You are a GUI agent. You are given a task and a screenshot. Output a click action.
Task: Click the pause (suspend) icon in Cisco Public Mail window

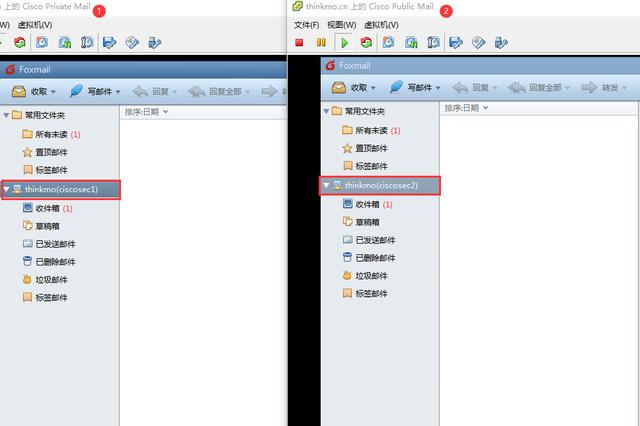(x=321, y=42)
